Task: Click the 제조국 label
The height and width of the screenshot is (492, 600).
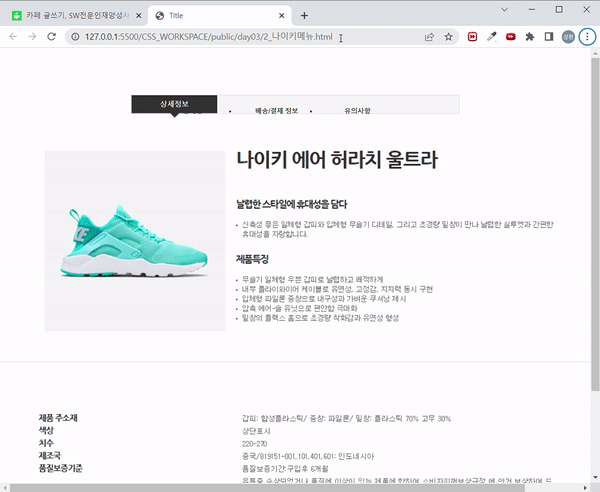Action: [x=50, y=456]
